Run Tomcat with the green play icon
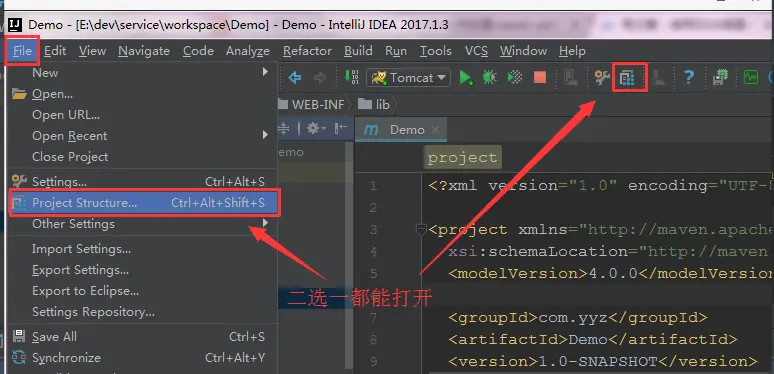Screen dimensions: 774x374 click(465, 77)
